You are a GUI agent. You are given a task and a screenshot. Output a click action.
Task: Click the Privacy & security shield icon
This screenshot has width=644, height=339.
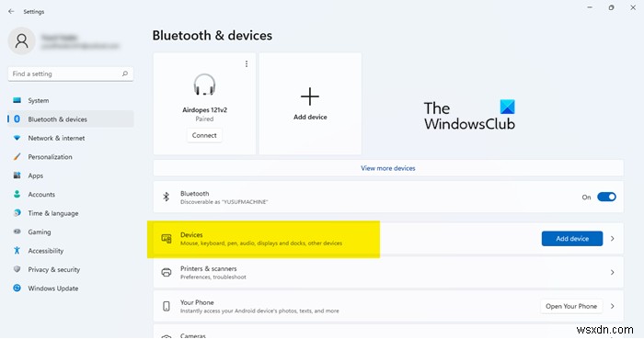(17, 269)
